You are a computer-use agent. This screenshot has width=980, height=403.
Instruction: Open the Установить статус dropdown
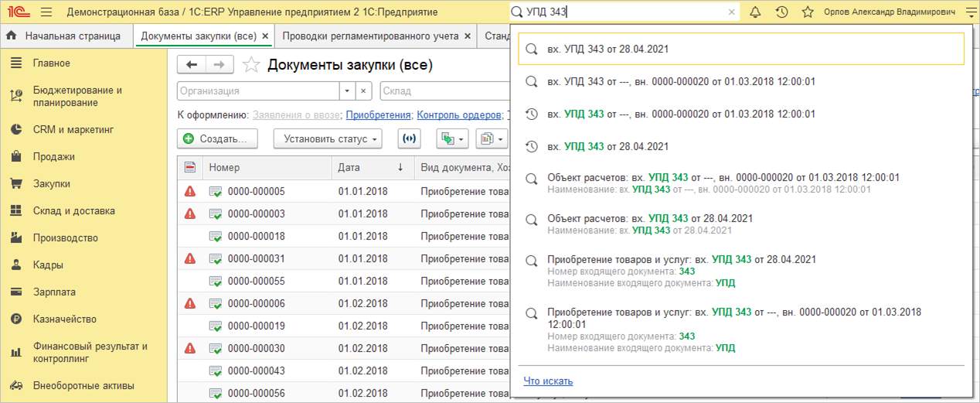328,139
